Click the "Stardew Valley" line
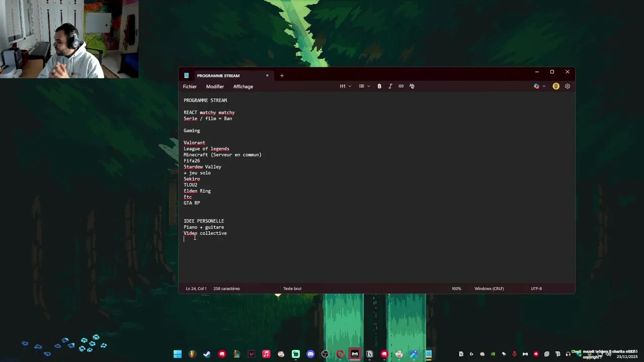This screenshot has height=362, width=644. pyautogui.click(x=202, y=167)
